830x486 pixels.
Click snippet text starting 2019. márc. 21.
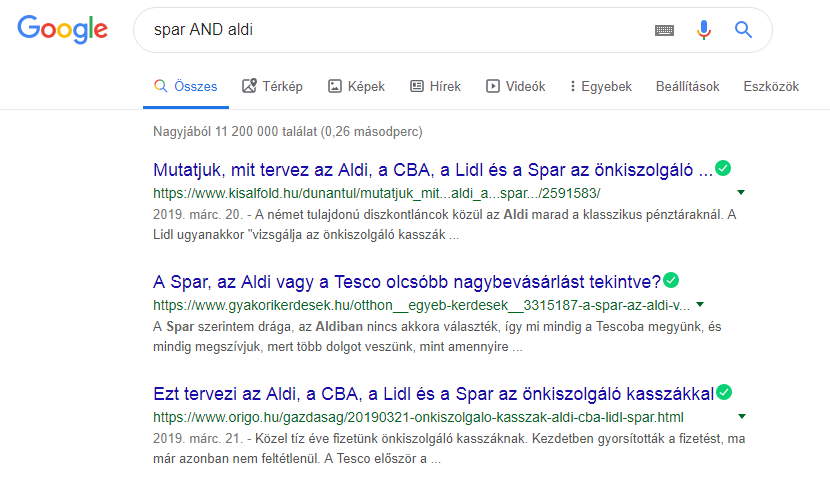click(449, 448)
